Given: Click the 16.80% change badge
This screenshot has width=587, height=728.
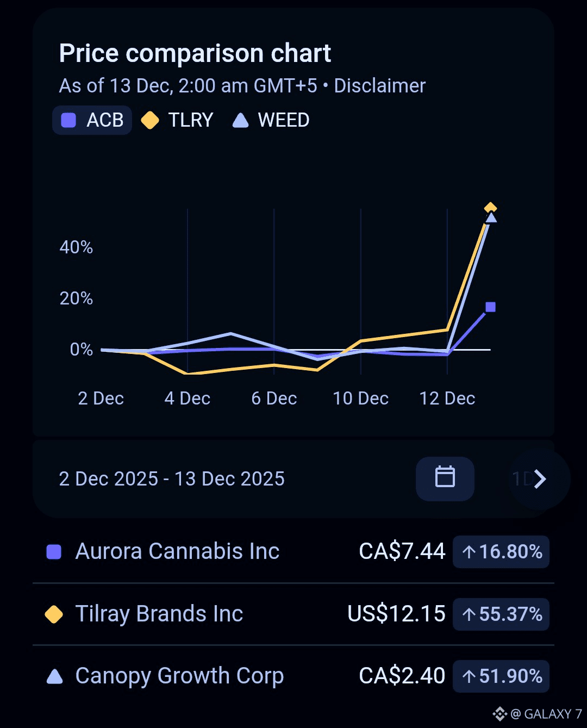Looking at the screenshot, I should pos(501,552).
